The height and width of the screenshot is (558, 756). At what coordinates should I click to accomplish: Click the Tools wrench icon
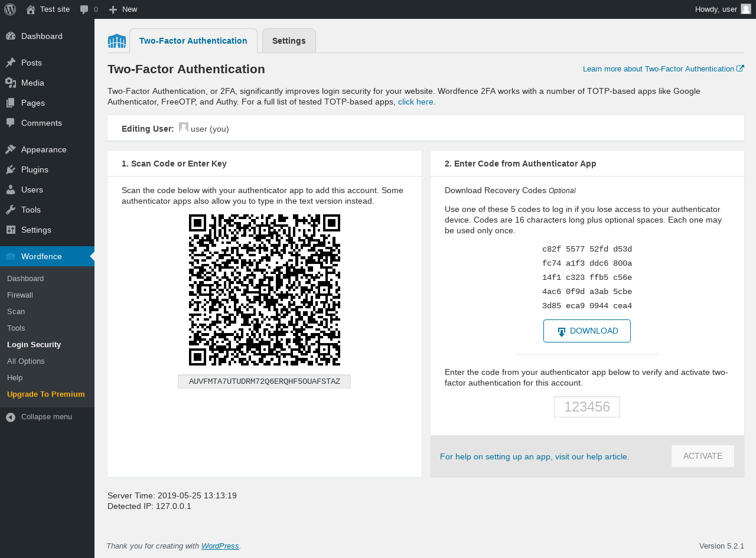click(x=11, y=210)
